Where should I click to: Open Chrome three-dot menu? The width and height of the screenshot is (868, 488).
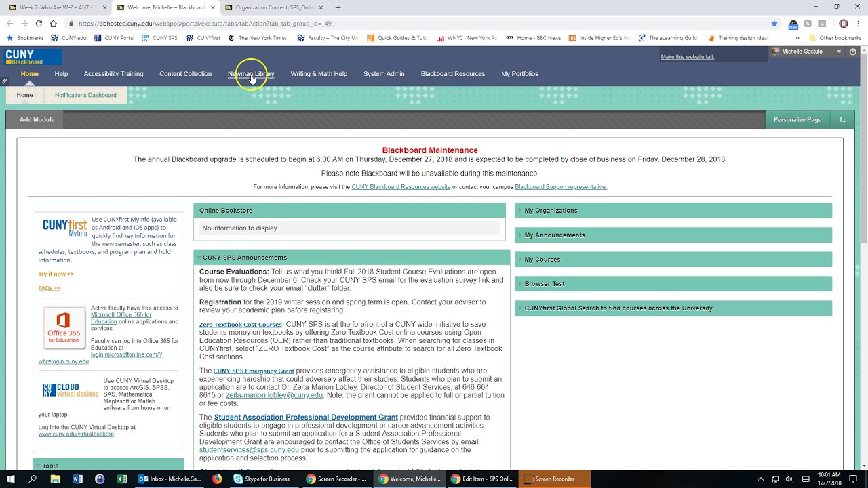(x=858, y=23)
